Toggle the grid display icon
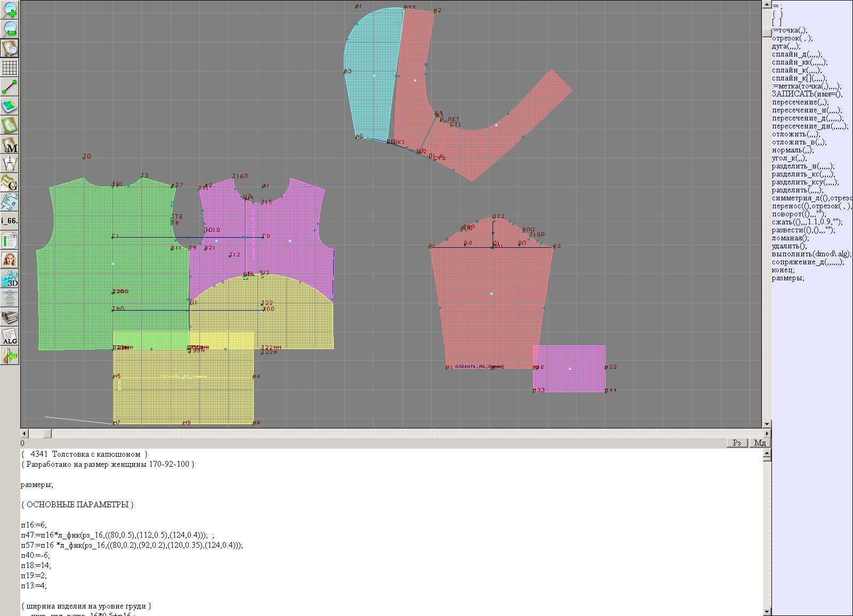The image size is (853, 616). 10,68
